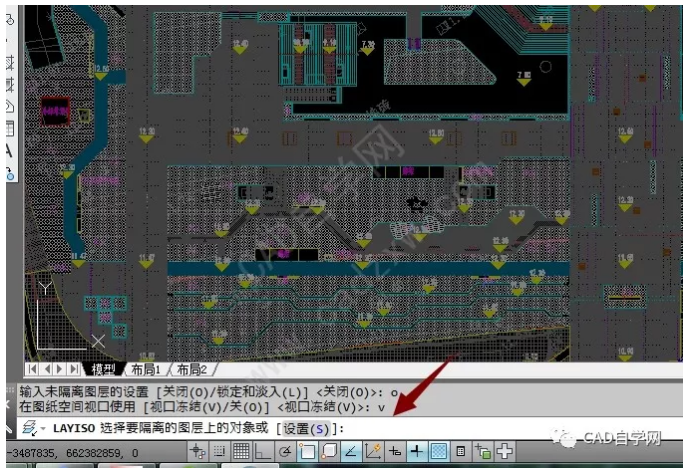Select the Hatch tool in left toolbar

[9, 63]
